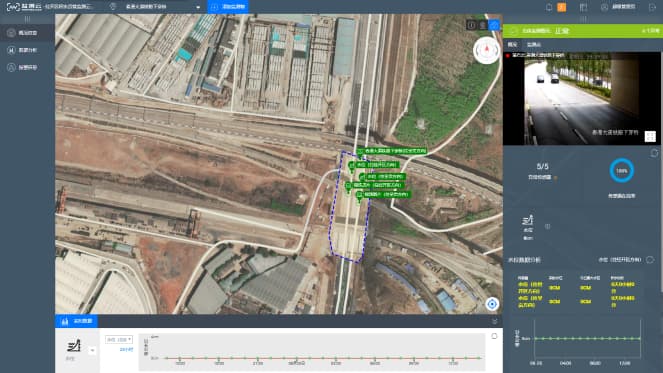Image resolution: width=663 pixels, height=373 pixels.
Task: Open the sensor dropdown in the bottom data panel
Action: (x=119, y=340)
